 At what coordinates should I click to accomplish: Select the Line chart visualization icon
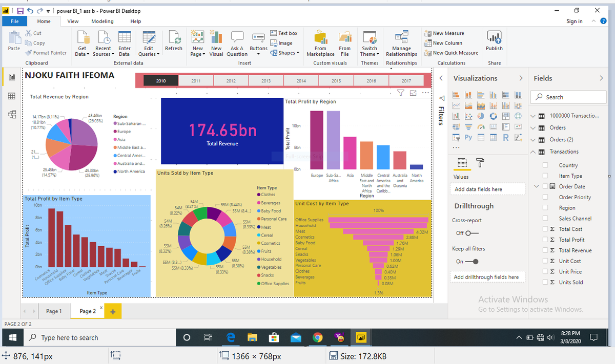(x=456, y=105)
